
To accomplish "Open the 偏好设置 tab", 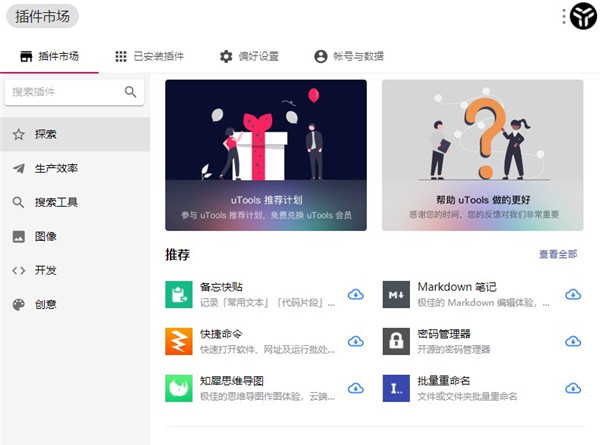I will coord(249,56).
